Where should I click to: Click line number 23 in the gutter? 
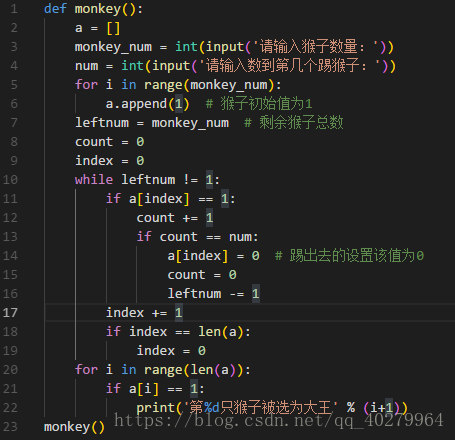click(10, 427)
